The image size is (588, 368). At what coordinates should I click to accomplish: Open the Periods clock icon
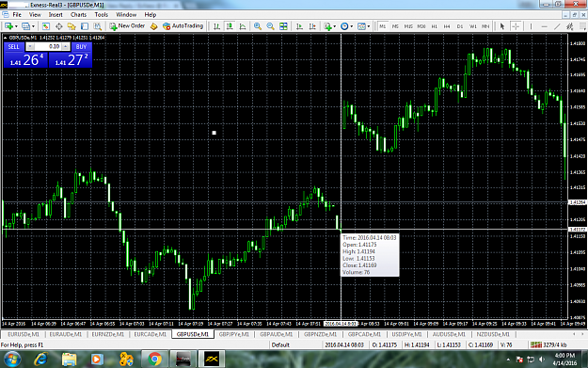click(x=344, y=26)
